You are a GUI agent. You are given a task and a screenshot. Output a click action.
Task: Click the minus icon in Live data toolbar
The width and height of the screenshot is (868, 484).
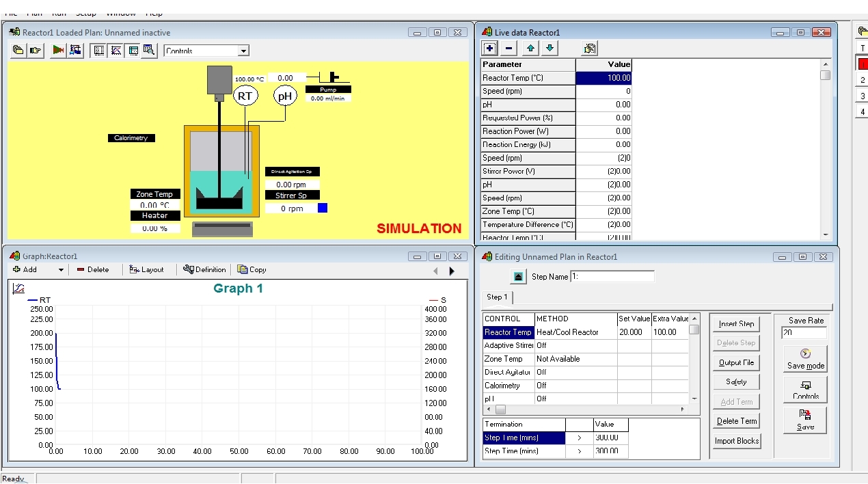(x=508, y=49)
